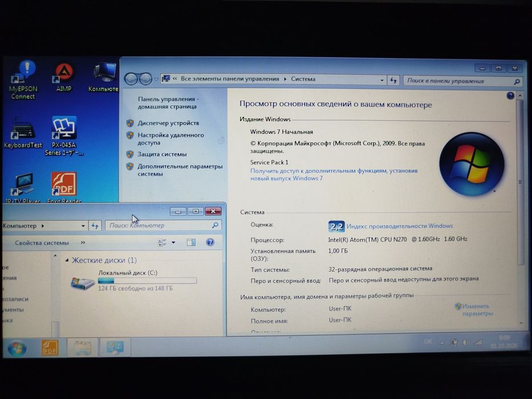The width and height of the screenshot is (532, 399).
Task: Click the C: drive free space bar
Action: tap(147, 280)
